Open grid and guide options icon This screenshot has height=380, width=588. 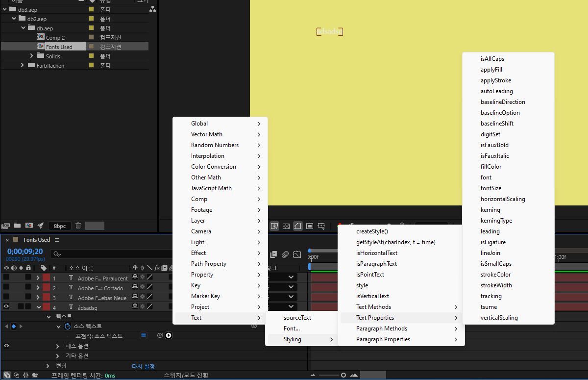321,226
